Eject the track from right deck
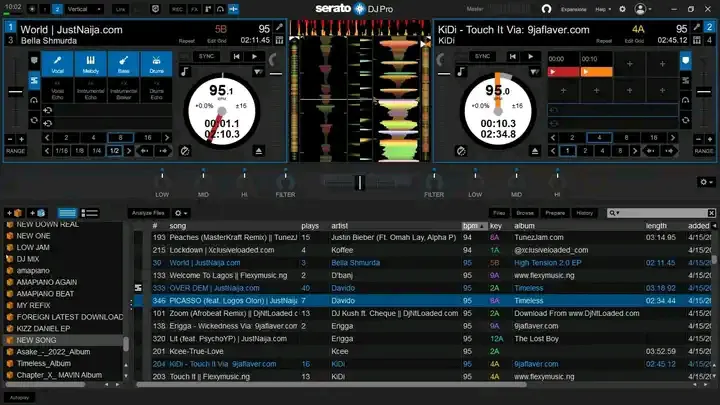Screen dimensions: 720x405 click(534, 151)
